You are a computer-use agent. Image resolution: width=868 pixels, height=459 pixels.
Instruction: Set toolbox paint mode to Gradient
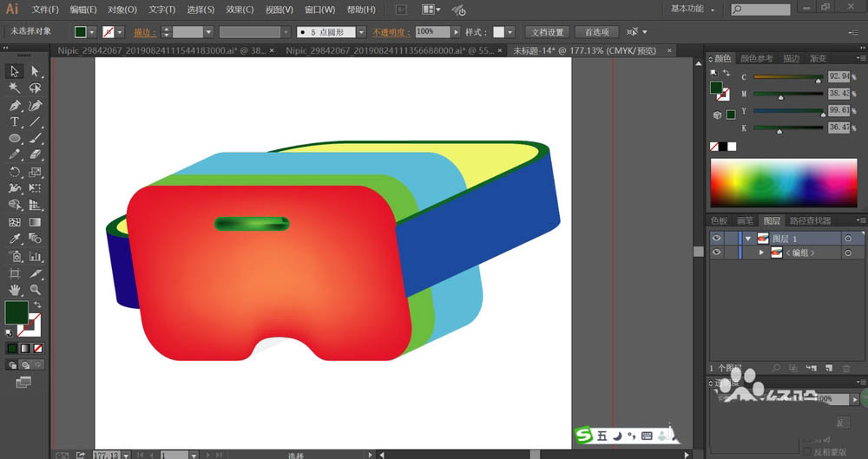tap(25, 348)
